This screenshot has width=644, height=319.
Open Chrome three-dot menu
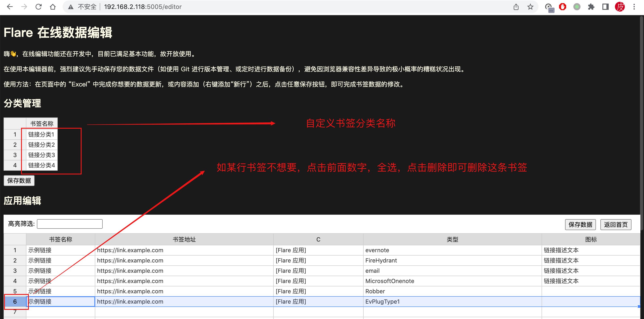[x=634, y=7]
